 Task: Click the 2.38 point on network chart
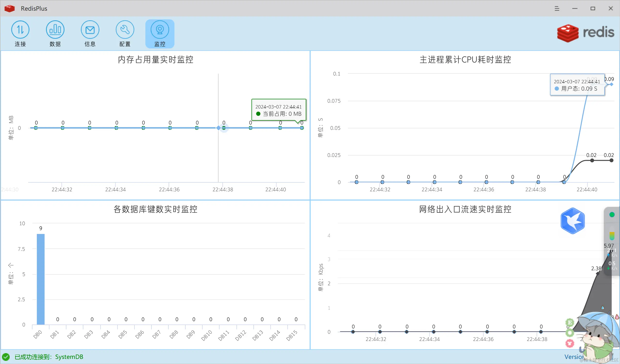coord(598,273)
